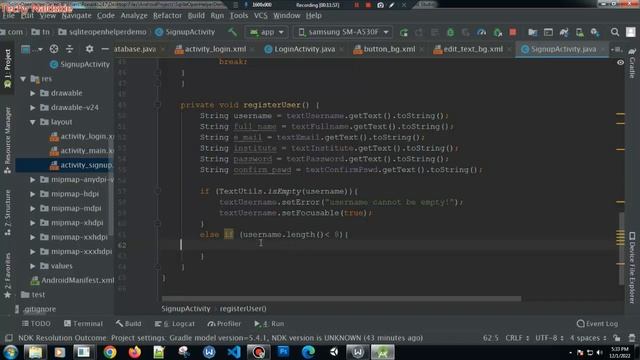Open the samsung SM-A530F device dropdown

(x=343, y=32)
